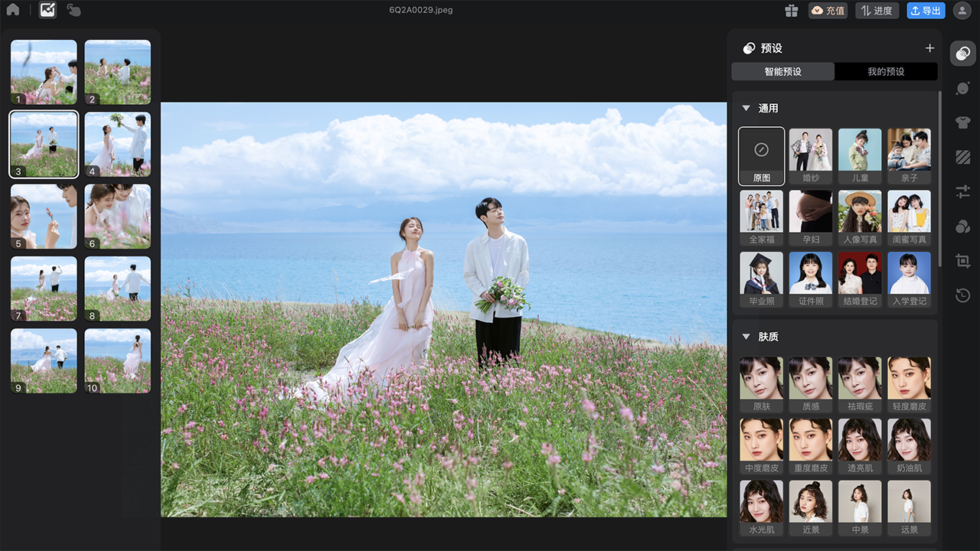Collapse the 通用 preset section

point(746,109)
